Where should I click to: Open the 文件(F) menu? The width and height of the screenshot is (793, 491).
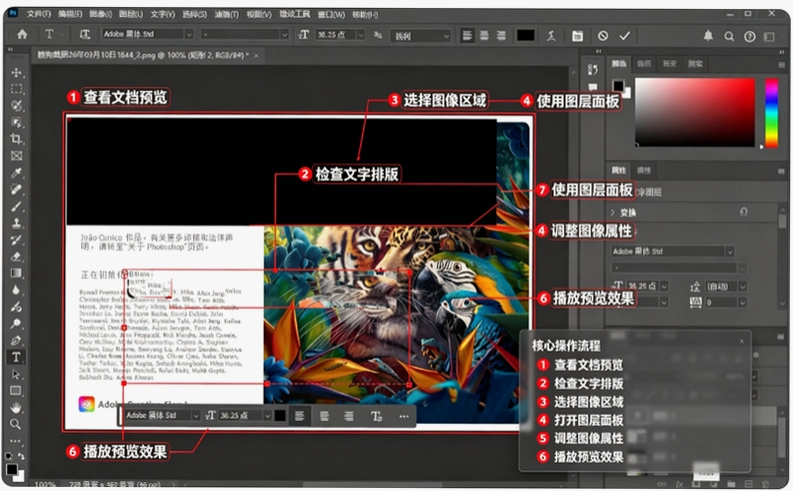(x=38, y=14)
